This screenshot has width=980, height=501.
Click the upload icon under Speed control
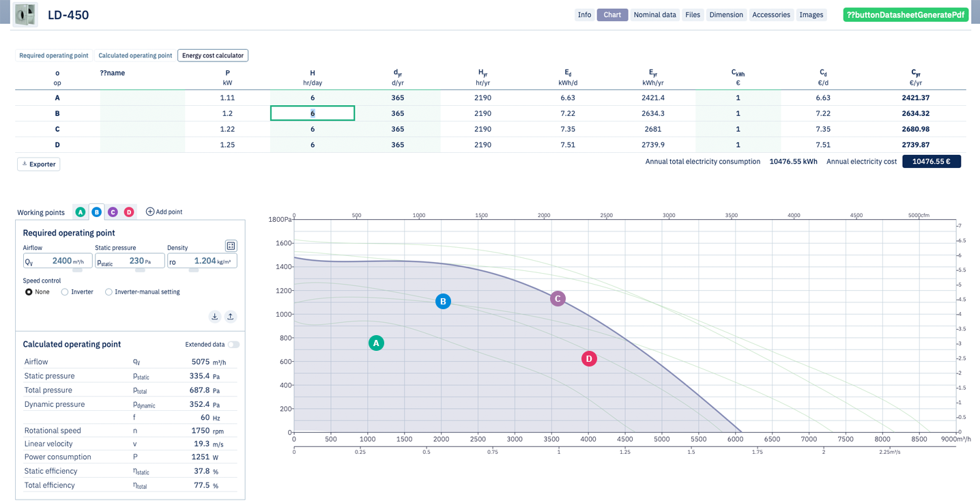231,317
